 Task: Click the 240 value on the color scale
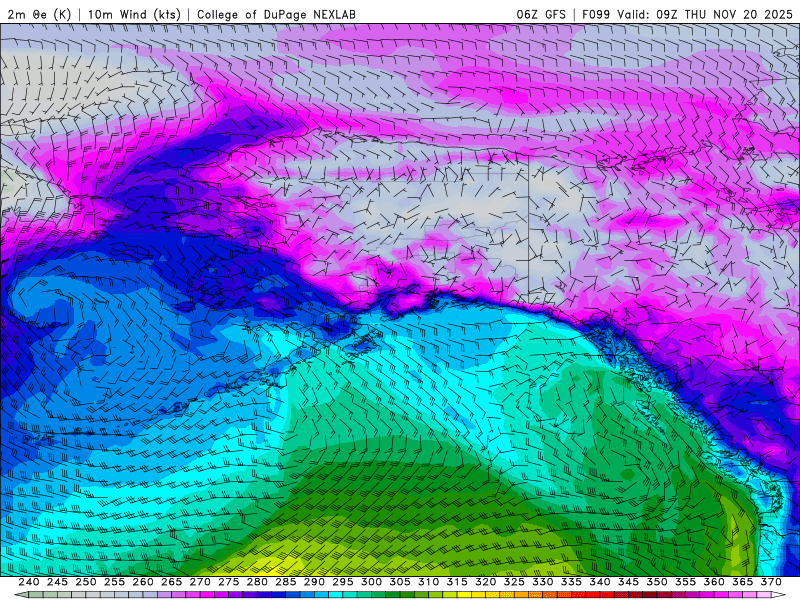[x=29, y=582]
